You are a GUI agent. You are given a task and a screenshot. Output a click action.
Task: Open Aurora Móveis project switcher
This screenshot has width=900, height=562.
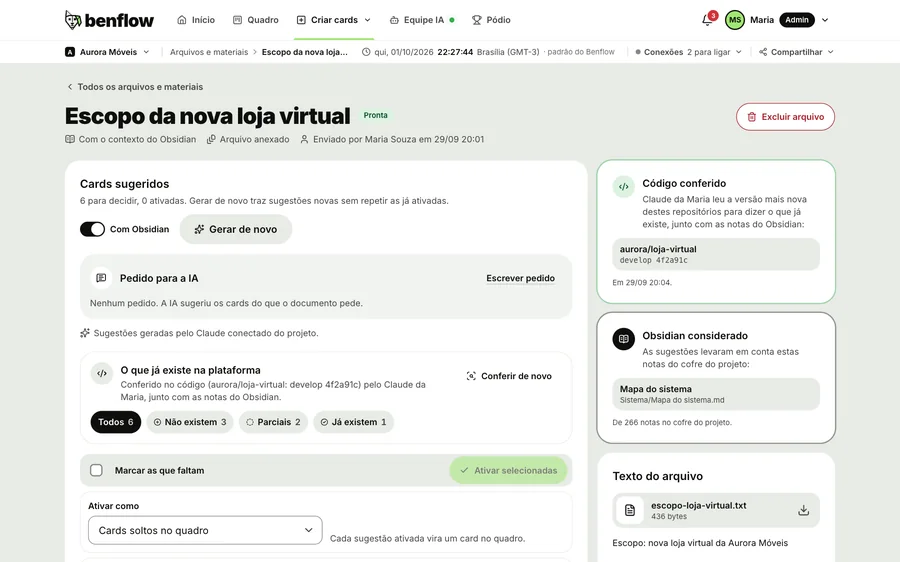[107, 52]
